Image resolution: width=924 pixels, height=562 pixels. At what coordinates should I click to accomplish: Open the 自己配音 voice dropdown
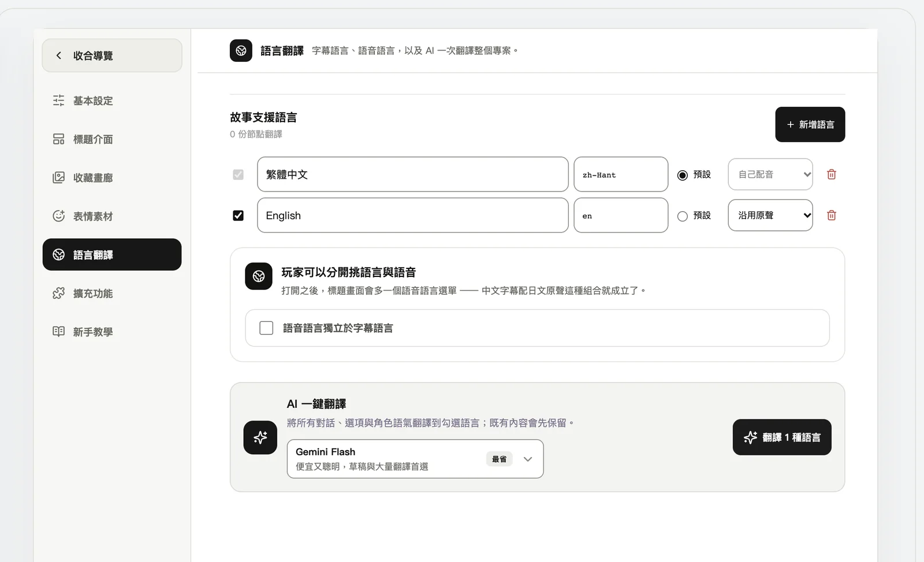(770, 174)
